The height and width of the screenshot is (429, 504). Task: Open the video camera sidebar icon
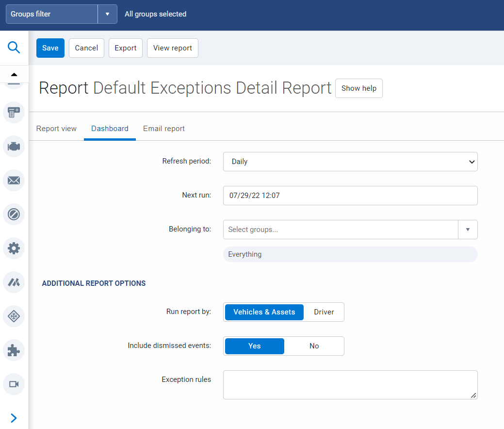click(13, 384)
